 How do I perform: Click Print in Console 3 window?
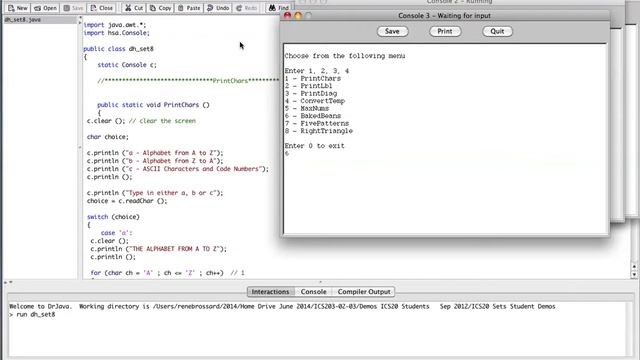tap(445, 31)
